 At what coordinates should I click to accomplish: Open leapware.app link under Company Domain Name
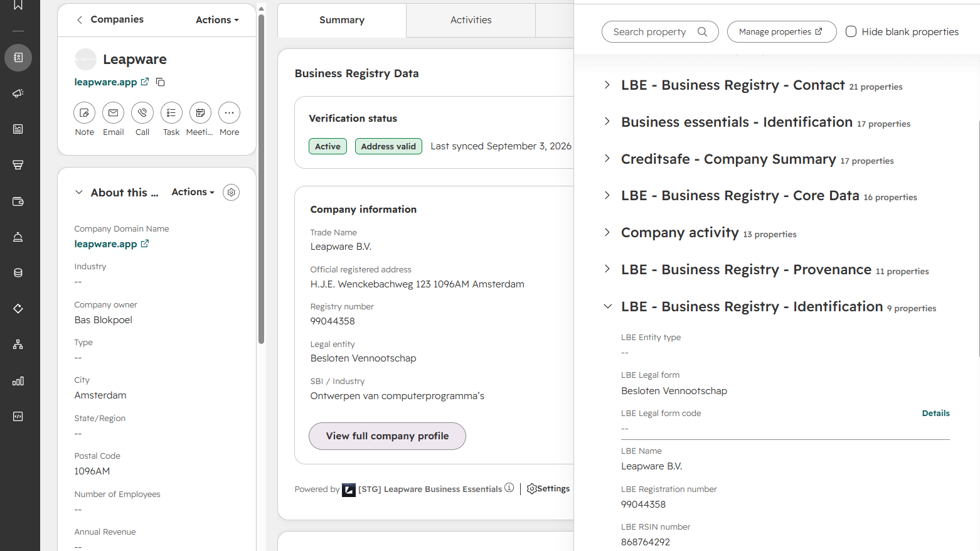(x=112, y=244)
